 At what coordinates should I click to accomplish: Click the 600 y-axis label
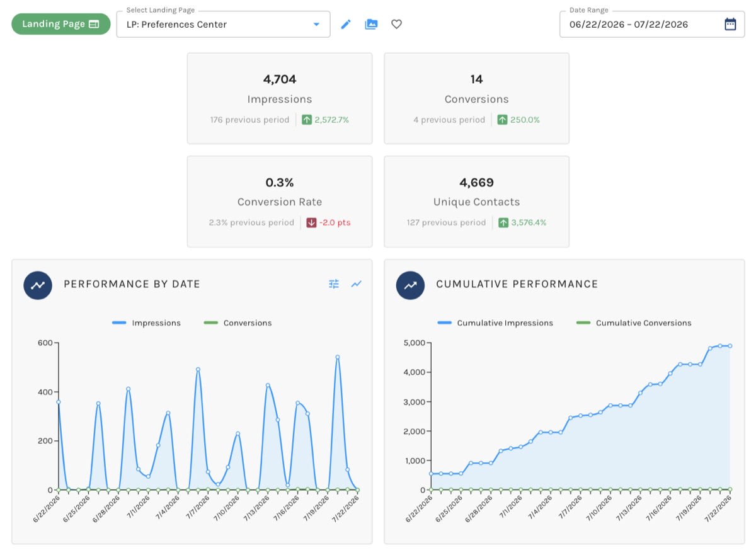[x=46, y=343]
